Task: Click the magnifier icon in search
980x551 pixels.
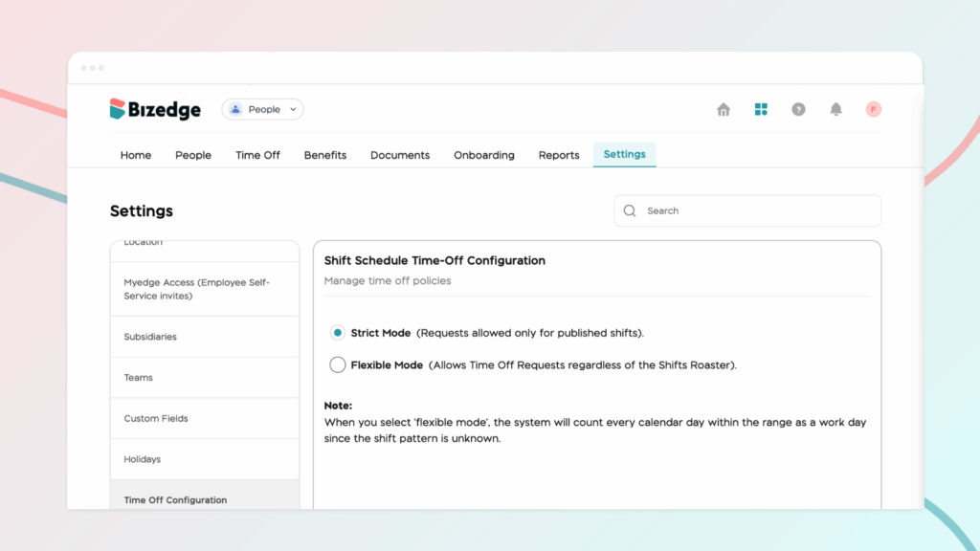Action: (630, 211)
